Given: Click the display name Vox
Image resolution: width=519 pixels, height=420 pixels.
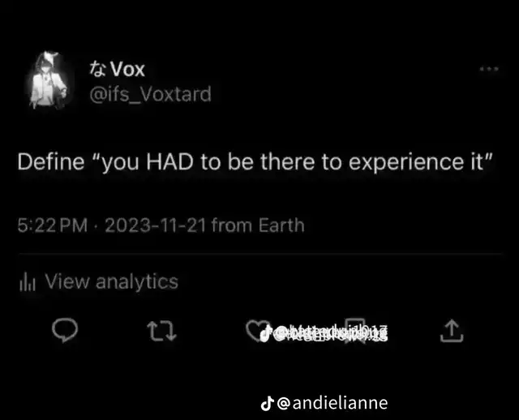Looking at the screenshot, I should pyautogui.click(x=127, y=69).
